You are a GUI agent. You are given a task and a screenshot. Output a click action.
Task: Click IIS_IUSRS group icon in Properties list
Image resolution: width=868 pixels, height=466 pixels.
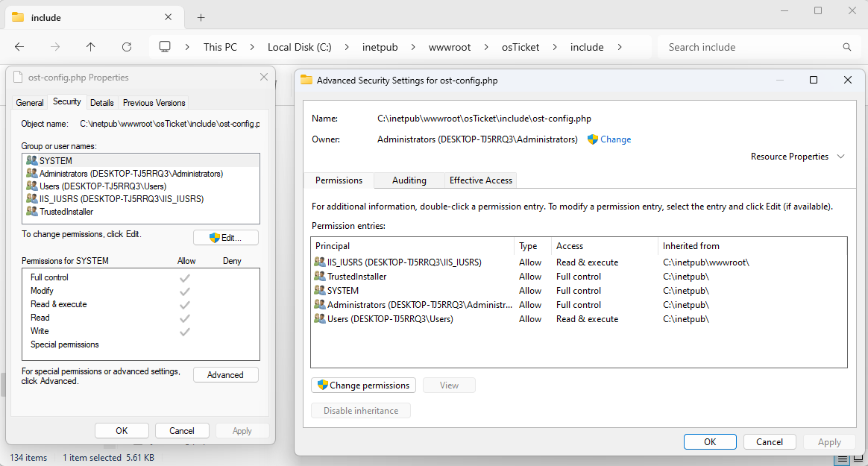(x=31, y=198)
